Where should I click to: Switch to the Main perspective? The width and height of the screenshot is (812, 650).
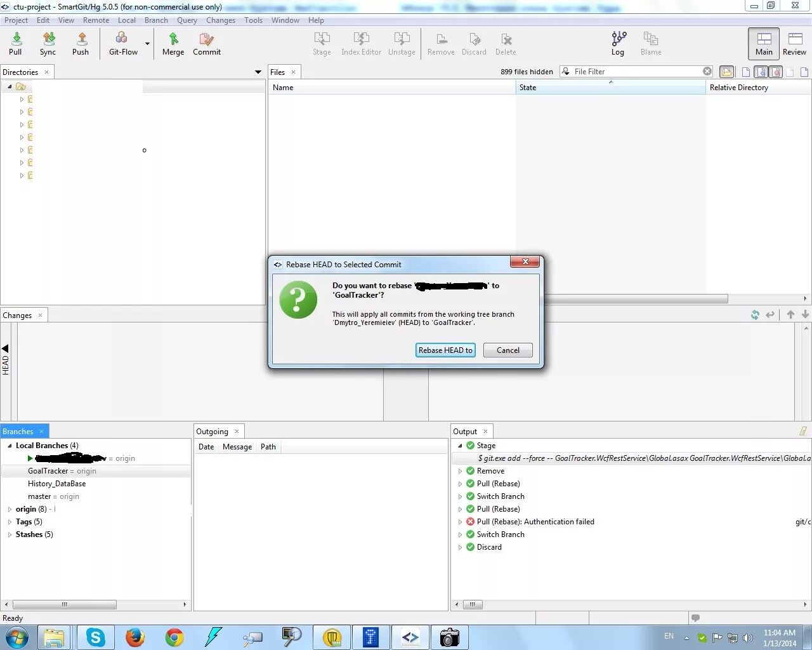point(764,44)
